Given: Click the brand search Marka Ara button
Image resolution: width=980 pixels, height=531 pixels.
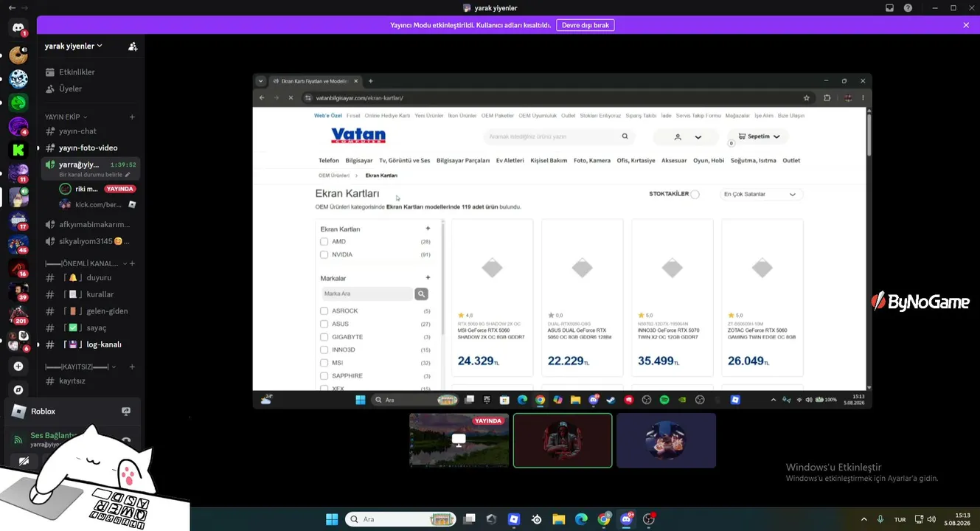Looking at the screenshot, I should tap(421, 294).
